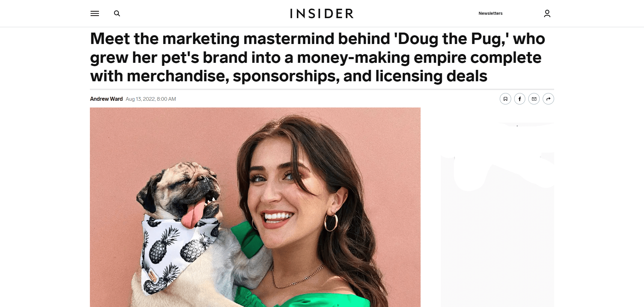Click the gray sidebar ad placeholder
The width and height of the screenshot is (644, 307).
(x=497, y=215)
